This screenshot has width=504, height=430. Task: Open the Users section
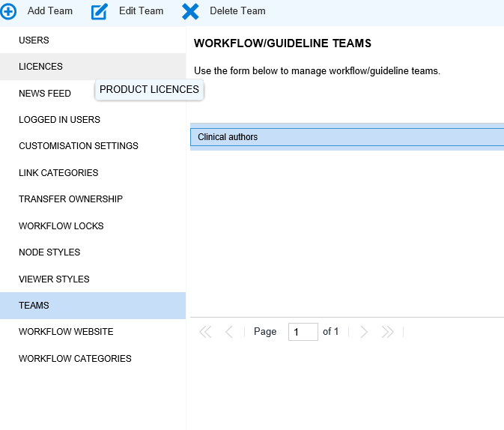[x=34, y=40]
